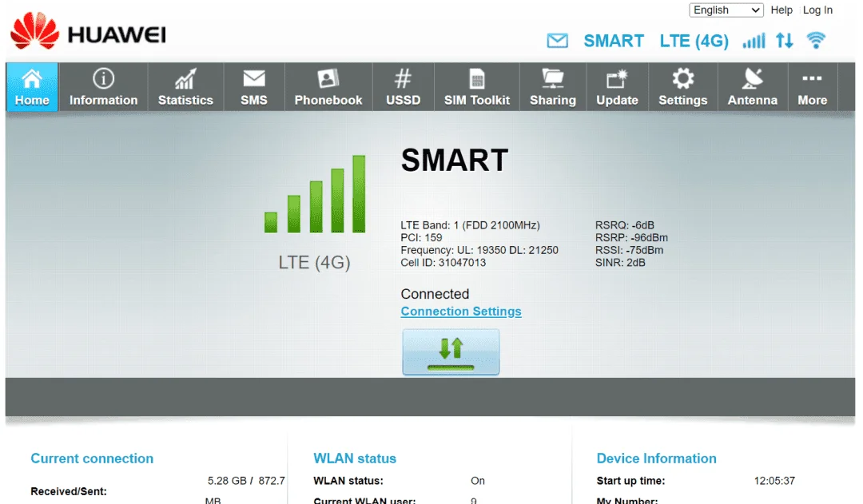
Task: Click the 5.28 GB / 872.7 value
Action: coord(246,481)
